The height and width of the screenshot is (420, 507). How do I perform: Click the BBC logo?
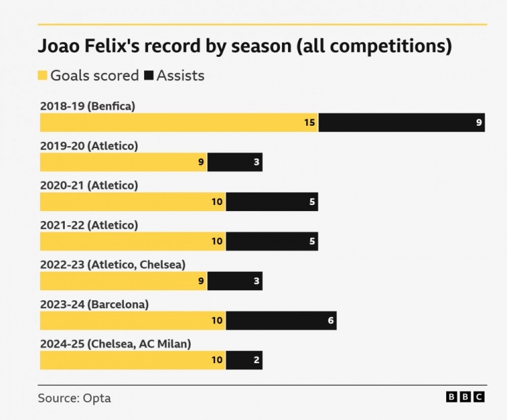(x=465, y=397)
